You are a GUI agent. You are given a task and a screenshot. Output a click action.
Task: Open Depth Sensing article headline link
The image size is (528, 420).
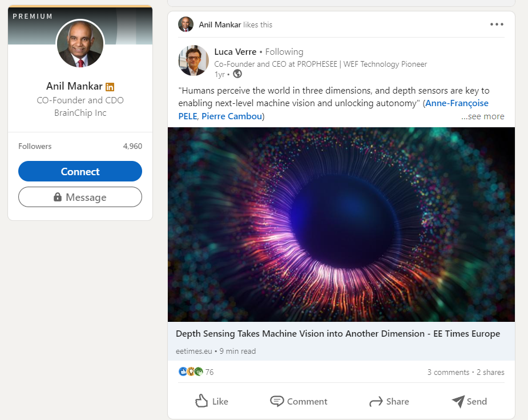click(x=337, y=334)
